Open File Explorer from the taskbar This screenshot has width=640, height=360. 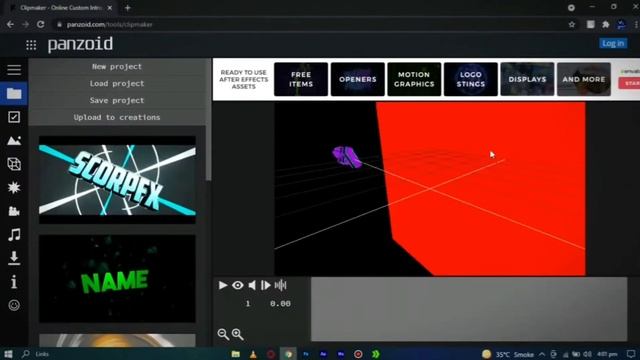tap(236, 354)
